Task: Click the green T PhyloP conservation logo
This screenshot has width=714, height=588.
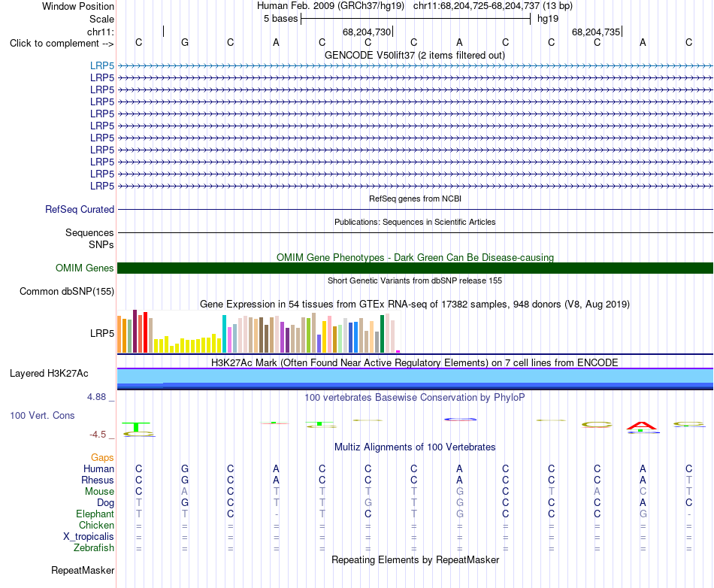Action: [136, 427]
